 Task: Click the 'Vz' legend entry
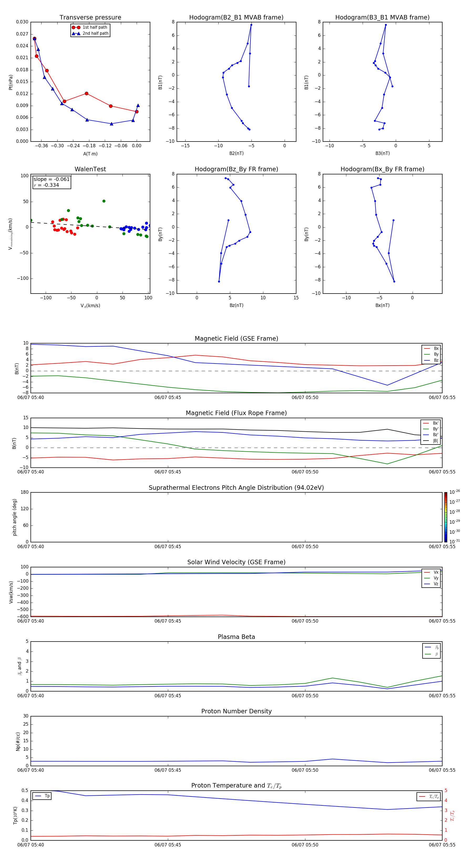431,584
